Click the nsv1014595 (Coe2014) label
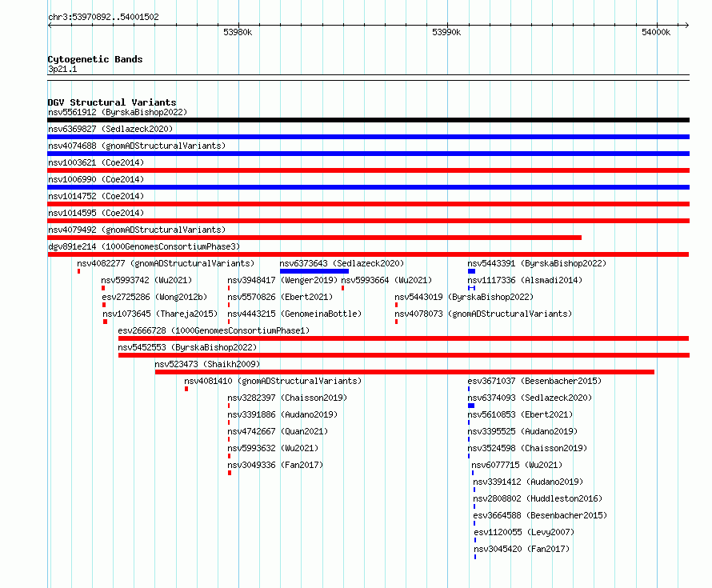The width and height of the screenshot is (712, 588). click(x=96, y=213)
